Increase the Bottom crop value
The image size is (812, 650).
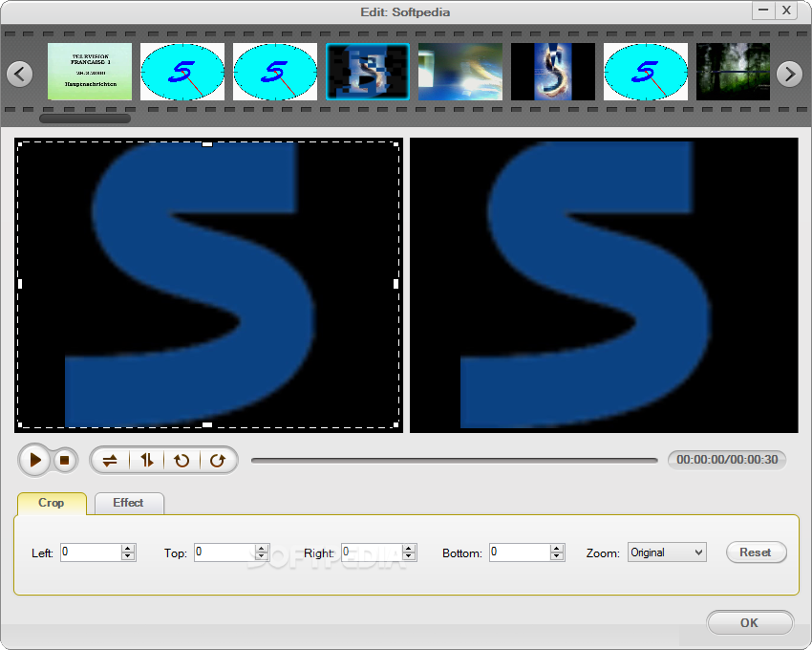click(x=557, y=549)
